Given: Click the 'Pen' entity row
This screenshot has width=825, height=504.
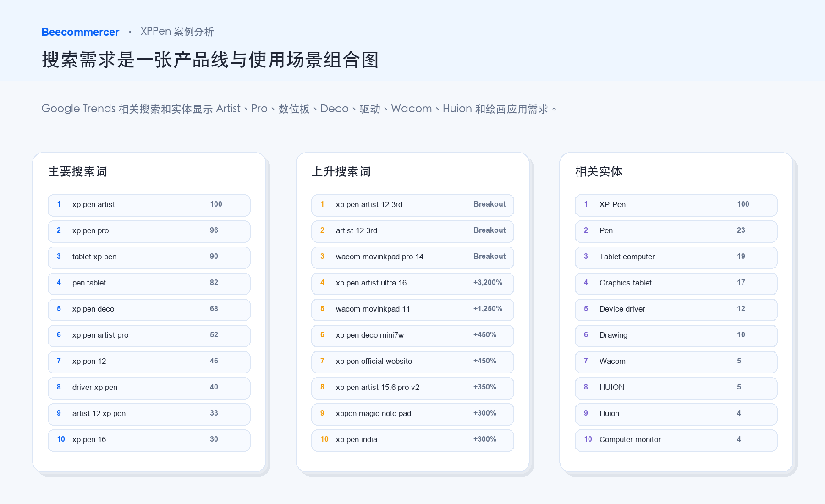Looking at the screenshot, I should click(676, 231).
